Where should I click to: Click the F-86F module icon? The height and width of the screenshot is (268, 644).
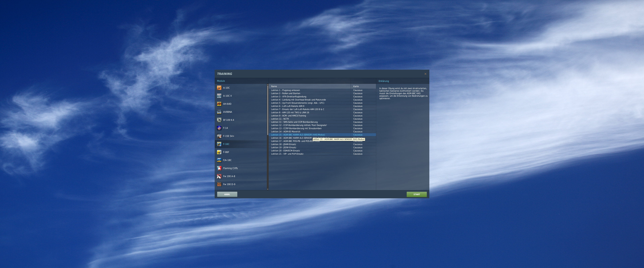pos(219,152)
